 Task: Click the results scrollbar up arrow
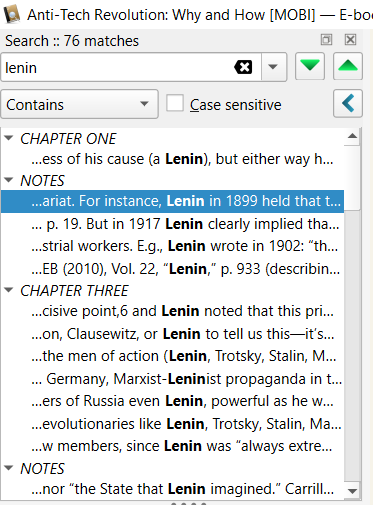(x=352, y=136)
